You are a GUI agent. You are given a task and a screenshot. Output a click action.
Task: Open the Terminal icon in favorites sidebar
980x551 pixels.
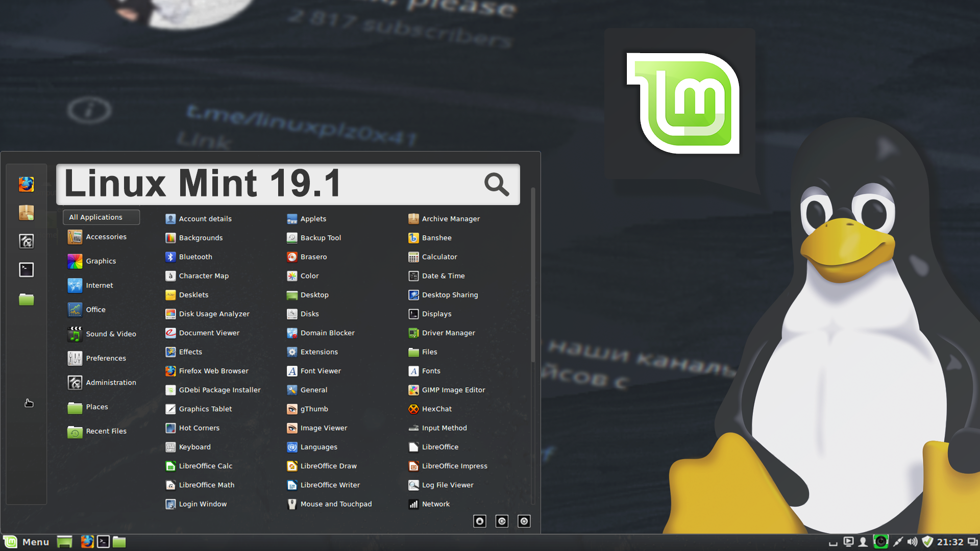pos(27,270)
